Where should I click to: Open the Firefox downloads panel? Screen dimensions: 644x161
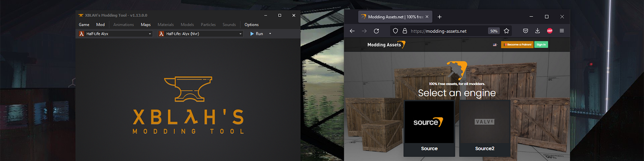[x=537, y=31]
